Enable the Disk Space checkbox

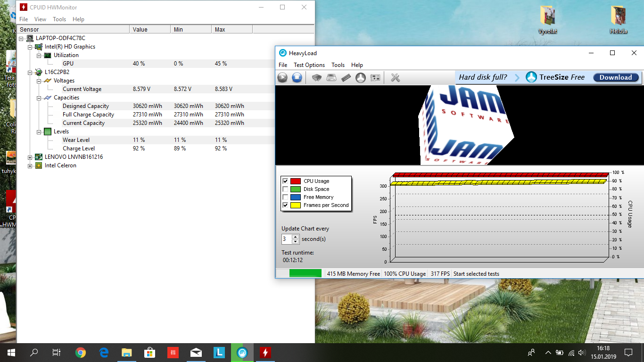(285, 189)
